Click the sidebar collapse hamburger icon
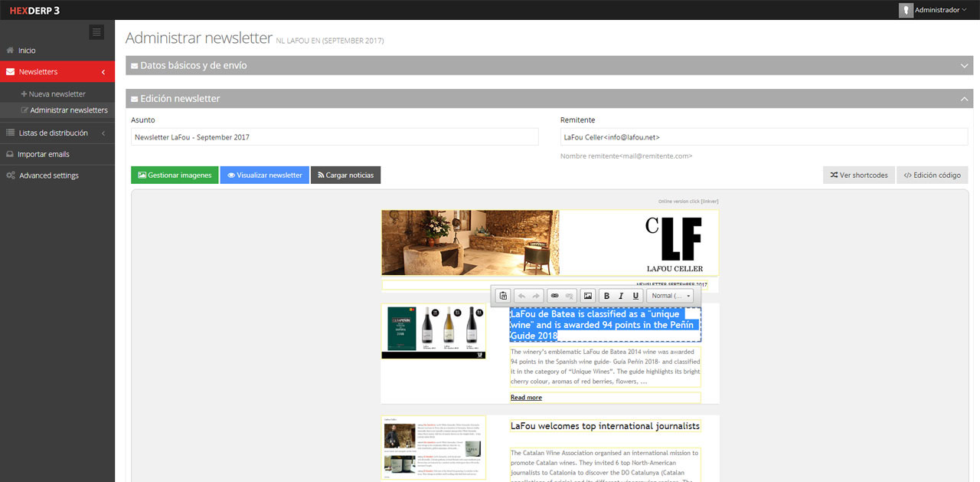 pyautogui.click(x=96, y=31)
